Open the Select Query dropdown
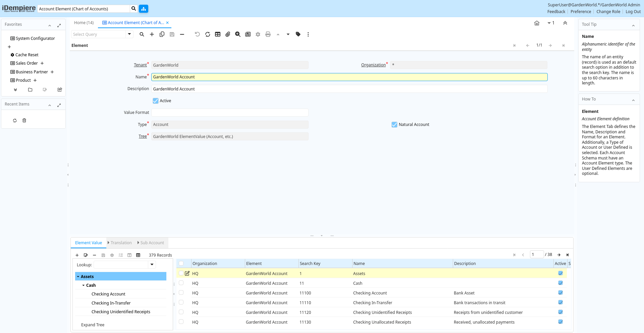The width and height of the screenshot is (644, 333). point(129,34)
